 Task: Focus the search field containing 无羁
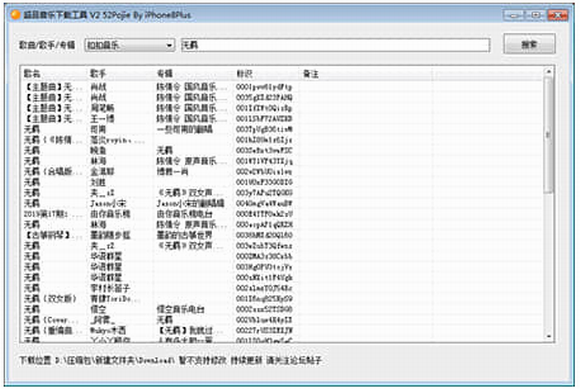(x=335, y=45)
